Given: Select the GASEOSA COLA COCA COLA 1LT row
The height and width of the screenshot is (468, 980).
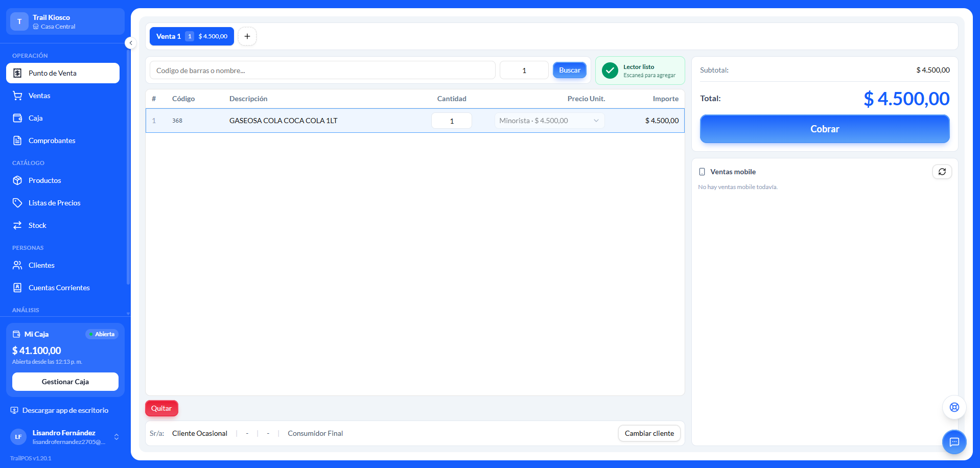Looking at the screenshot, I should point(415,121).
